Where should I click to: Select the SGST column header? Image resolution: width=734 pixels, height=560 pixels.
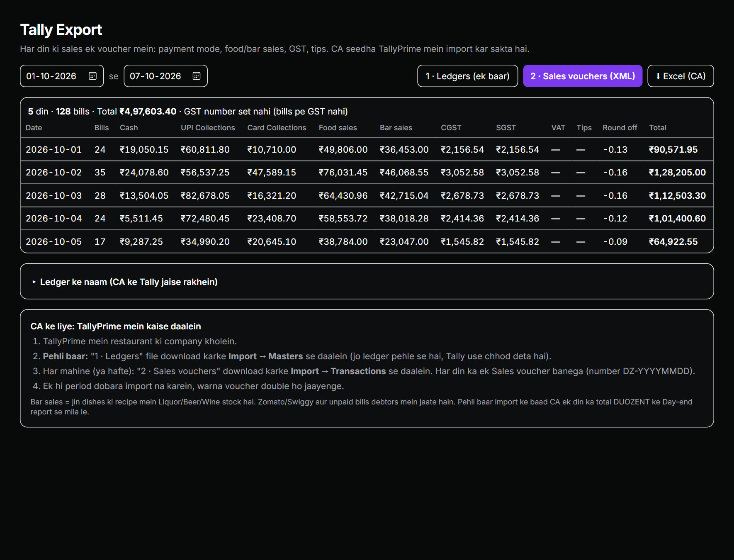pyautogui.click(x=506, y=128)
